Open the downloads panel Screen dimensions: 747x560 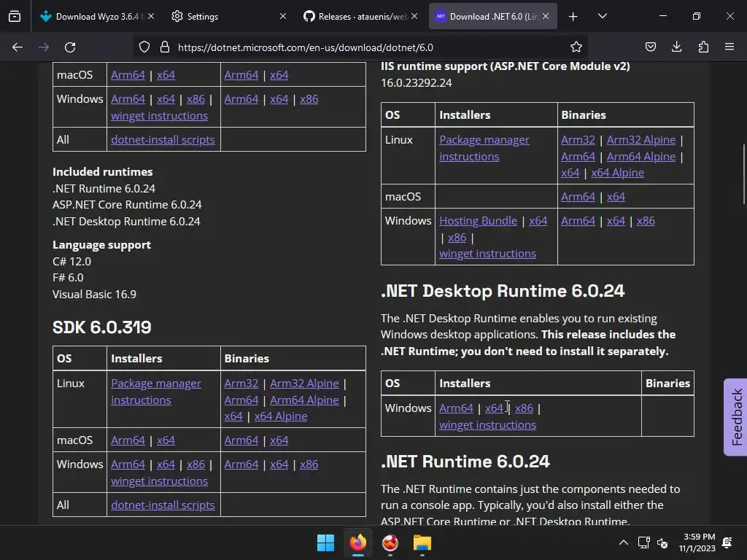[x=676, y=47]
